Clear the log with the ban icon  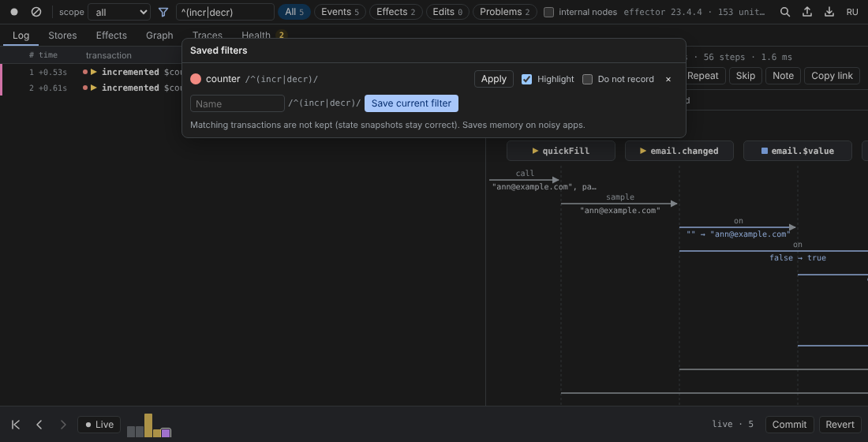[36, 12]
